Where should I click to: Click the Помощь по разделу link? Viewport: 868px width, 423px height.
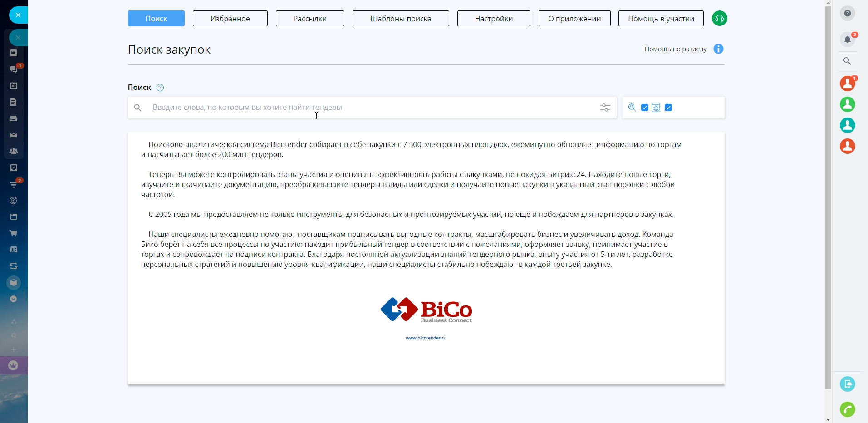click(x=676, y=49)
